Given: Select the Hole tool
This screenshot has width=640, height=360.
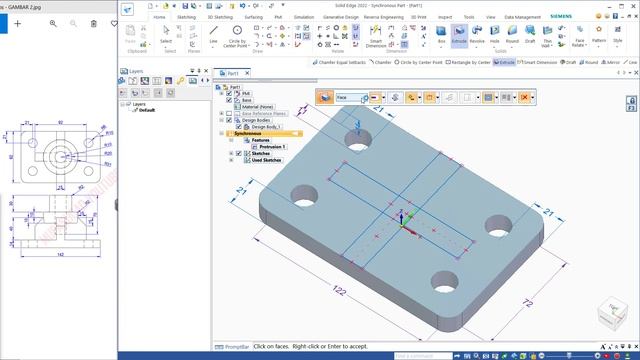Looking at the screenshot, I should (x=494, y=35).
